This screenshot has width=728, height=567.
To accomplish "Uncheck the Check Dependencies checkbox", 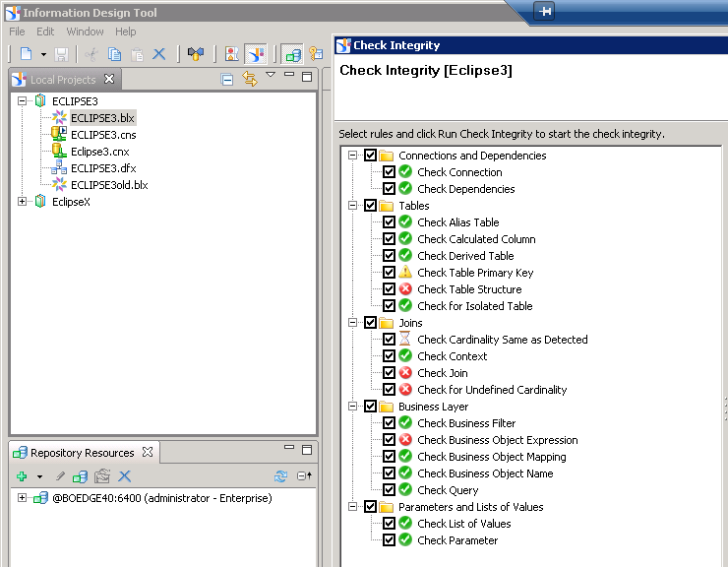I will 389,189.
